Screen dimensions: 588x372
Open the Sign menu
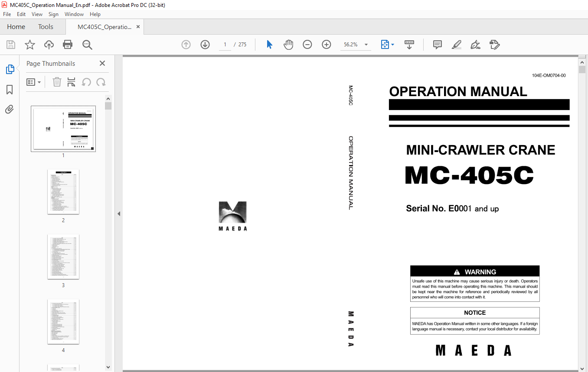53,14
